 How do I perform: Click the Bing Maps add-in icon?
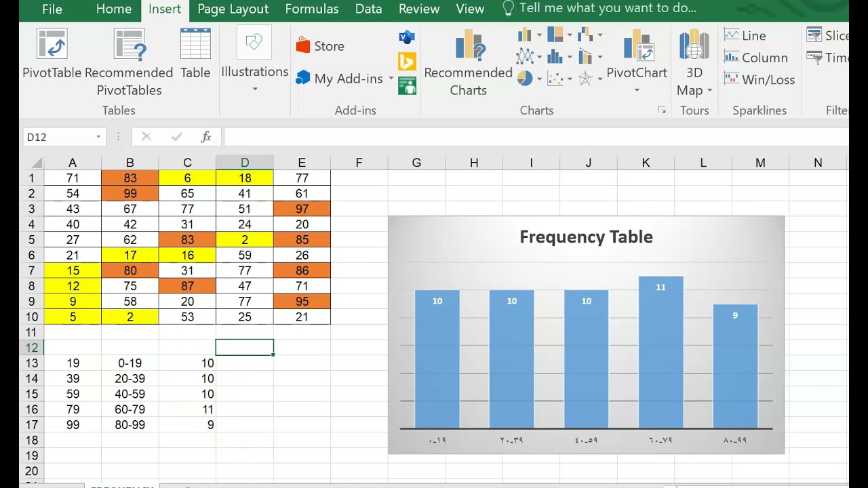pos(407,62)
